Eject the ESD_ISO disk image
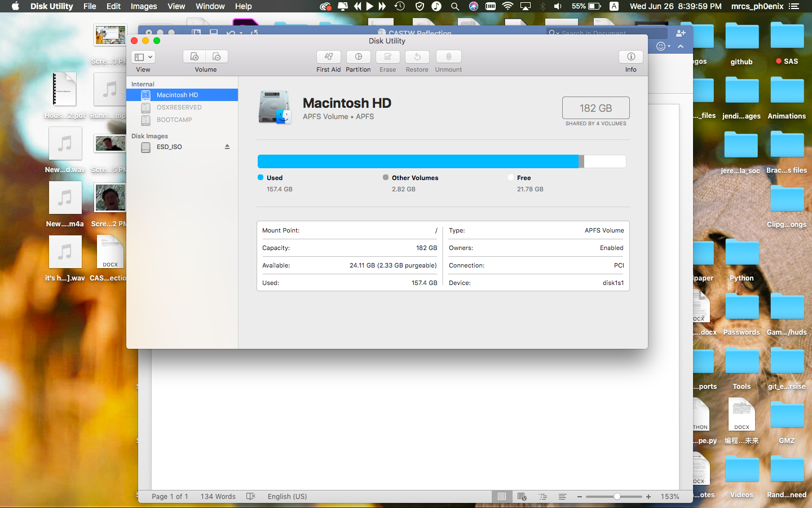The width and height of the screenshot is (812, 508). pos(227,147)
